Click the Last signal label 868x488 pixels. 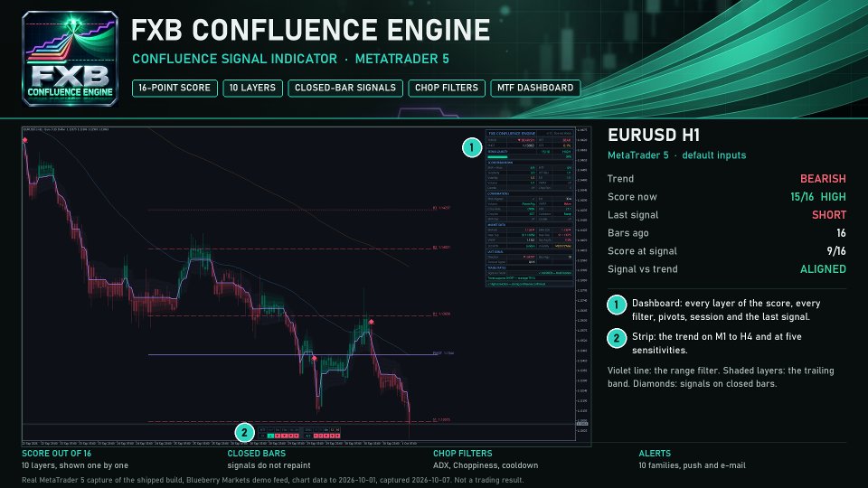coord(633,215)
